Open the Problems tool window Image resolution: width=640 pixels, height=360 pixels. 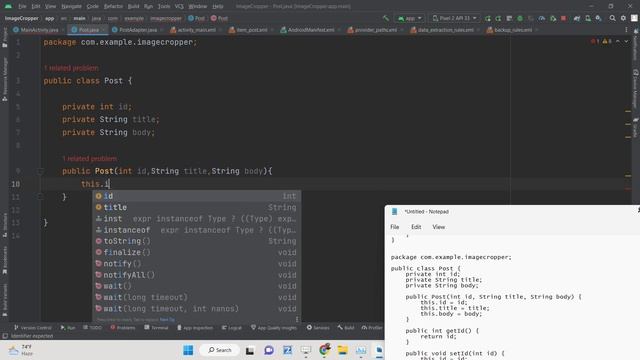point(123,328)
